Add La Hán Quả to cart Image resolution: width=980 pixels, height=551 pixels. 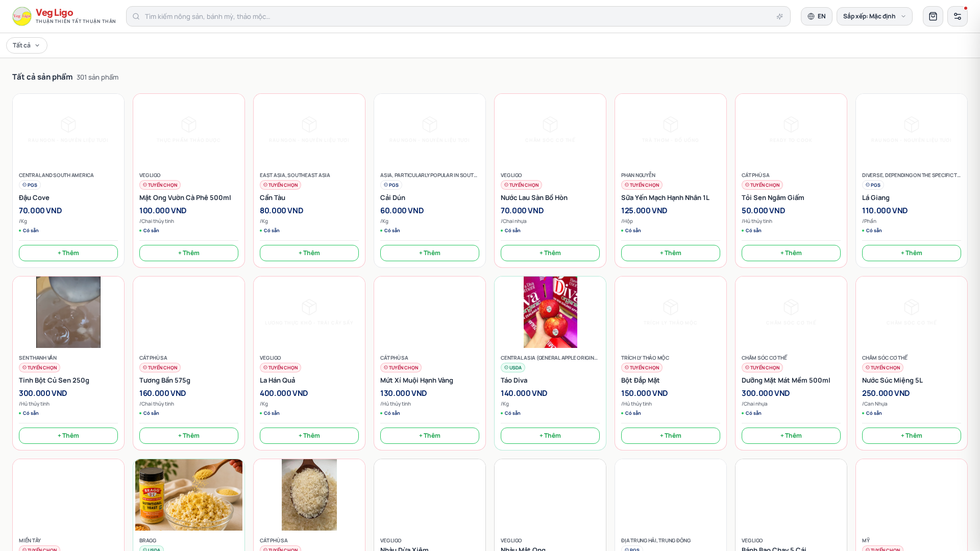coord(309,436)
